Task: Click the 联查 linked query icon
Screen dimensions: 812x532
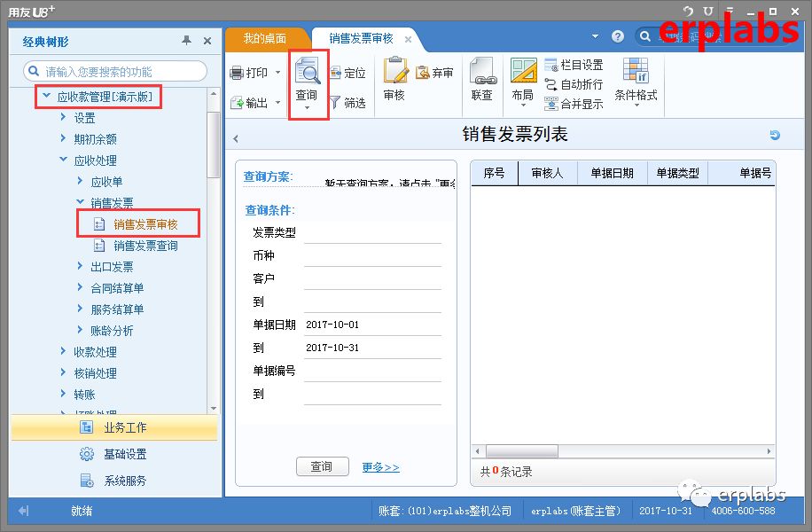Action: click(x=483, y=71)
